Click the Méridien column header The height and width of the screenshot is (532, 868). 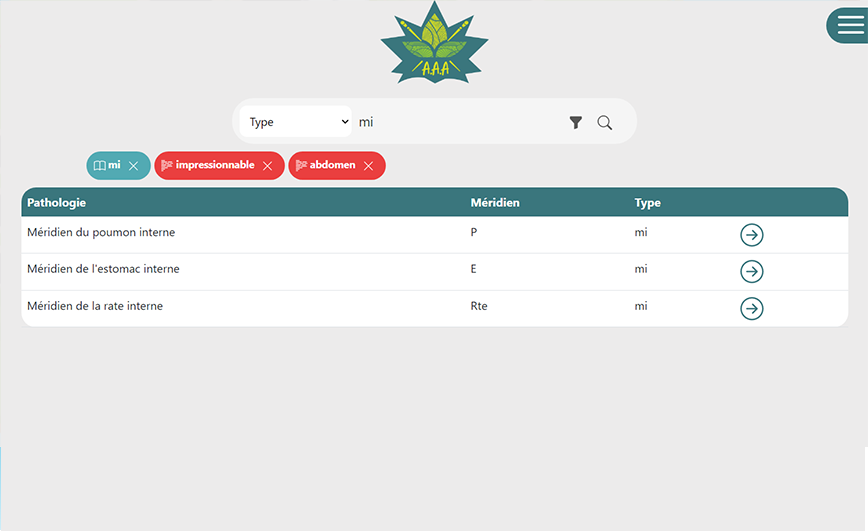click(495, 203)
